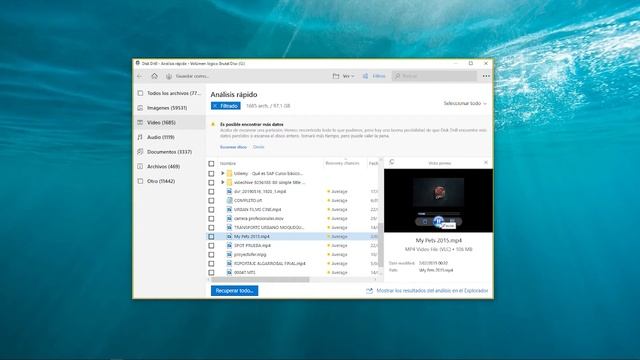Open the Ver dropdown menu
The image size is (640, 360).
tap(348, 76)
